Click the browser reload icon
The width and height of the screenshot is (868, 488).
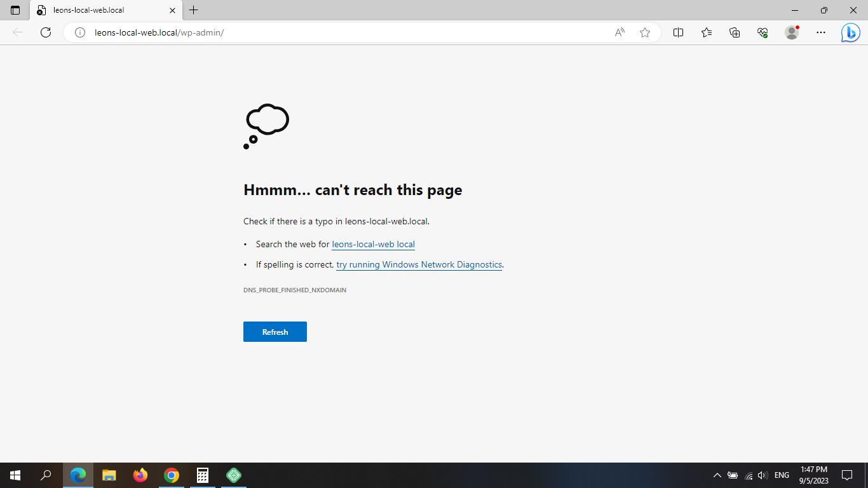pyautogui.click(x=46, y=32)
